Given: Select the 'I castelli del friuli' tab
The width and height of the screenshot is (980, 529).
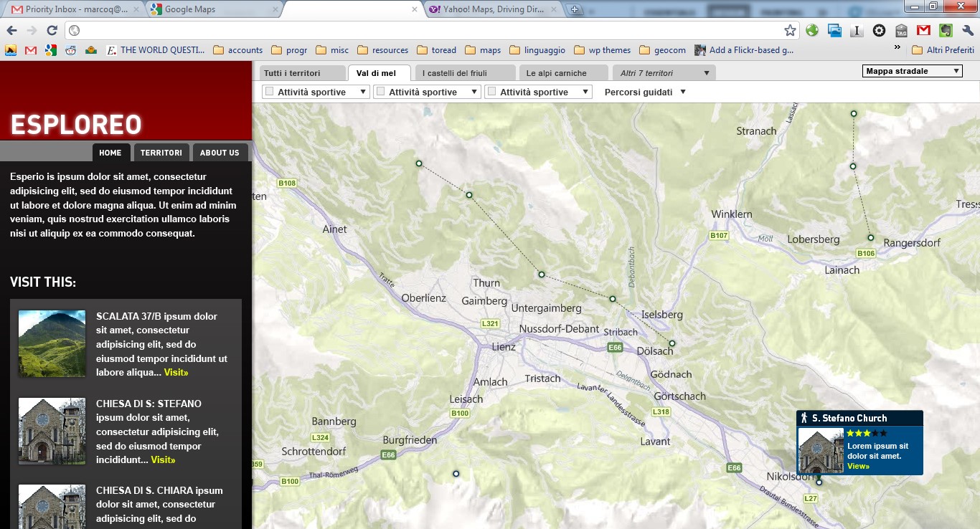Looking at the screenshot, I should pyautogui.click(x=466, y=73).
